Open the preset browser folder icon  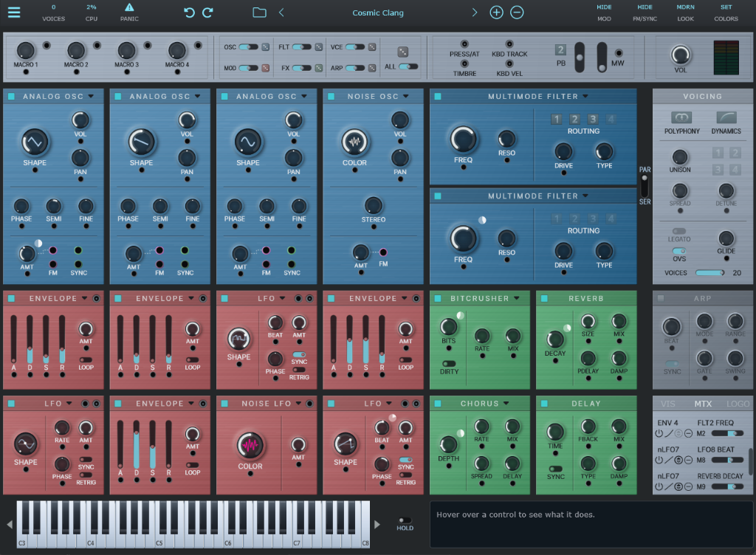pyautogui.click(x=259, y=13)
